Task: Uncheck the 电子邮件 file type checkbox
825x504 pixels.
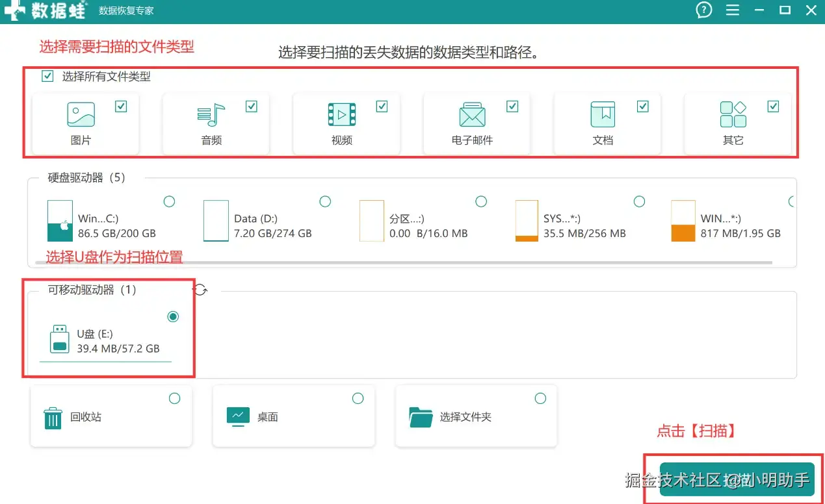Action: tap(512, 107)
